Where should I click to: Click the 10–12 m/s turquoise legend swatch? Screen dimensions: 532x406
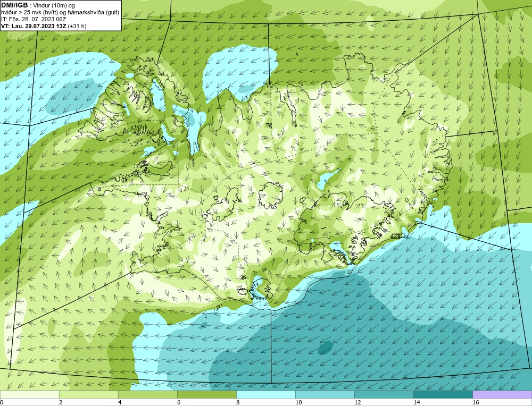325,394
